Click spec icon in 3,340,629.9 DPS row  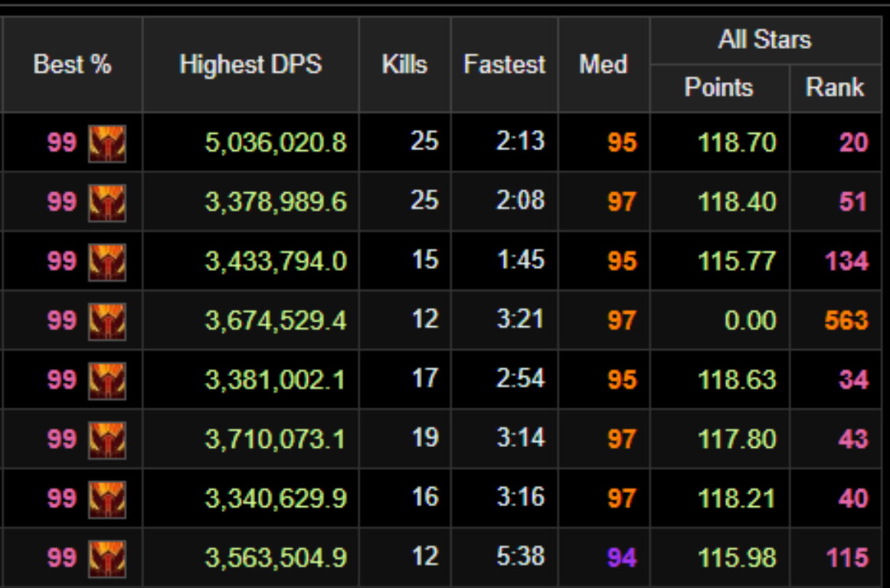[x=106, y=499]
